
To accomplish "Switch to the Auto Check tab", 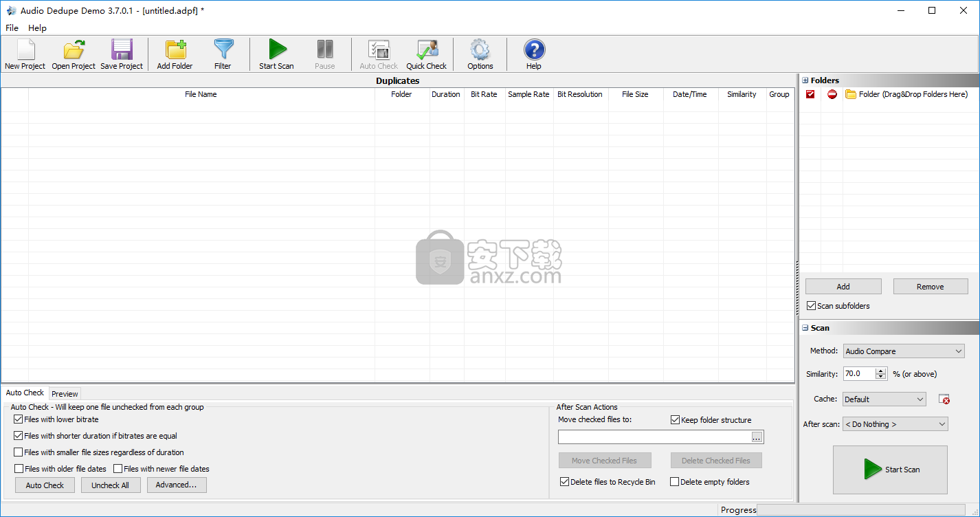I will [x=25, y=393].
